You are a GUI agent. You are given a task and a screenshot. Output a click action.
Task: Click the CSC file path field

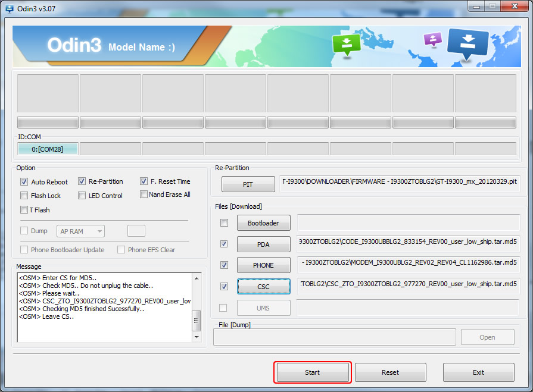pos(409,286)
